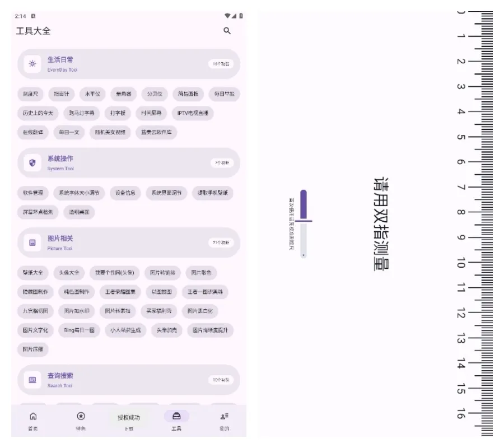Open 王者一图识英雄 chip

tap(206, 292)
